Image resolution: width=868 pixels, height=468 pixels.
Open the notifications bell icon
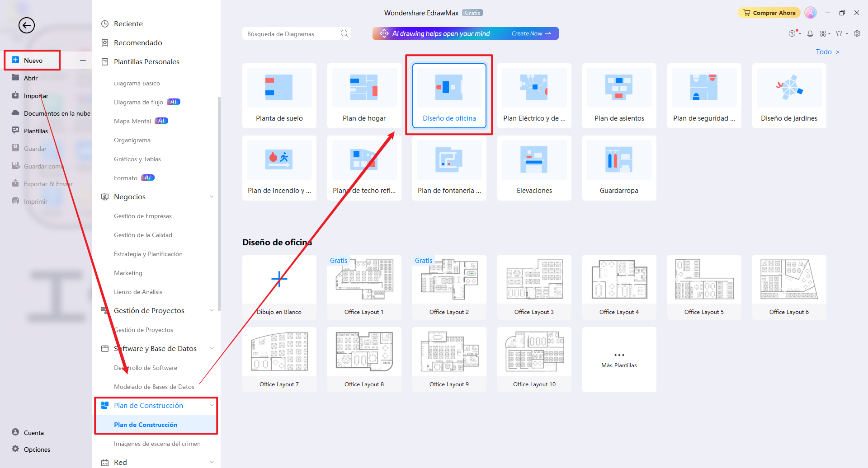[810, 34]
